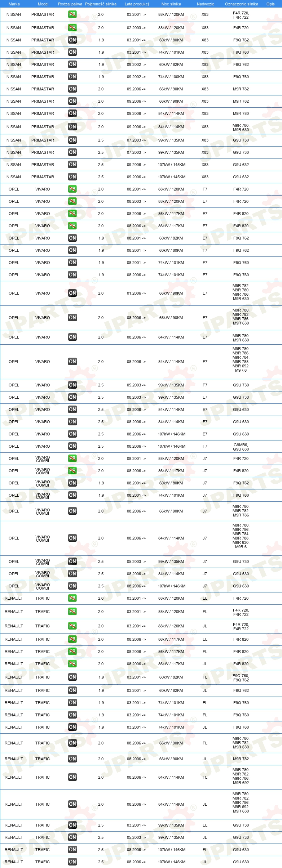Click ON icon for Opel Vivaro 2.5 107kW E7
Image resolution: width=282 pixels, height=868 pixels.
[x=72, y=434]
